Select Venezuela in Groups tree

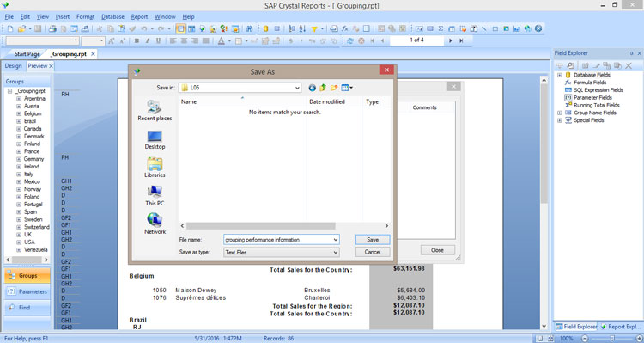pyautogui.click(x=36, y=249)
